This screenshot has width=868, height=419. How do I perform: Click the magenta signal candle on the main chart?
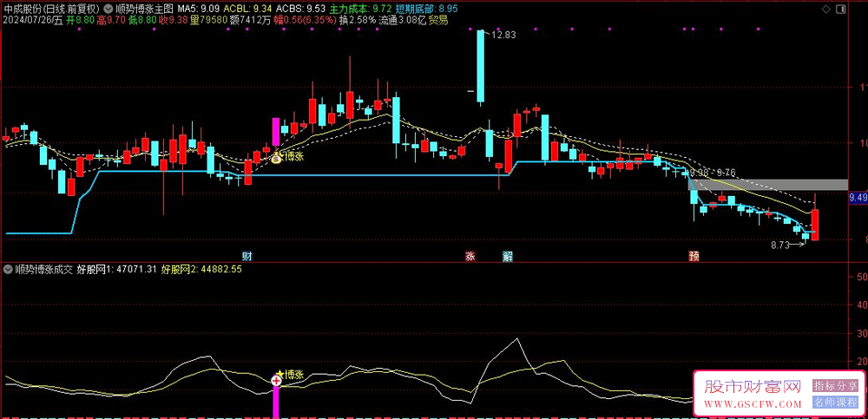(x=276, y=132)
